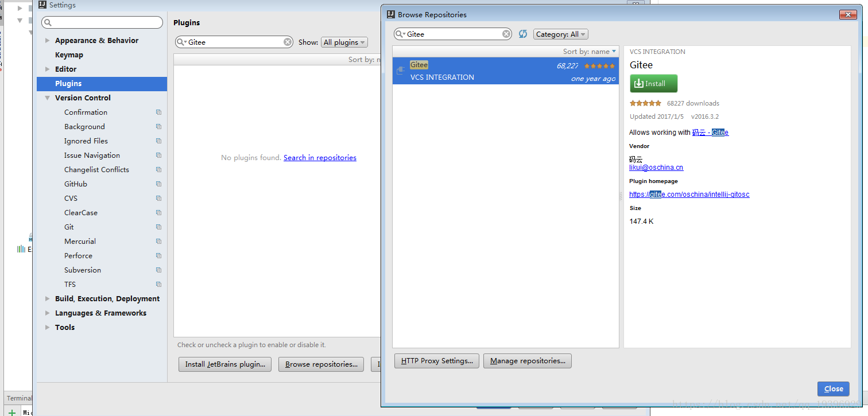Click the per-project icon beside Background
The height and width of the screenshot is (416, 868).
(158, 127)
